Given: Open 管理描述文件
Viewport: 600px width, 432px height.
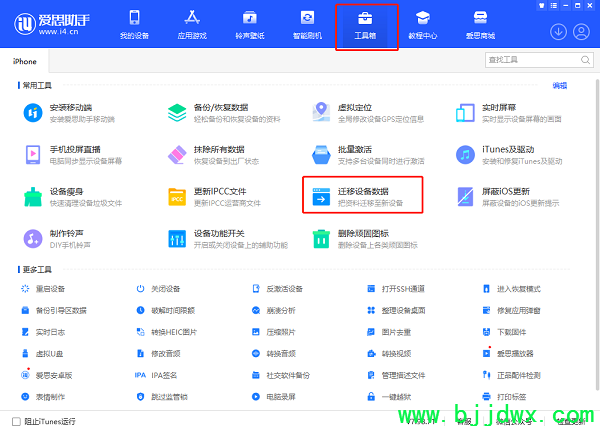Looking at the screenshot, I should (x=396, y=375).
